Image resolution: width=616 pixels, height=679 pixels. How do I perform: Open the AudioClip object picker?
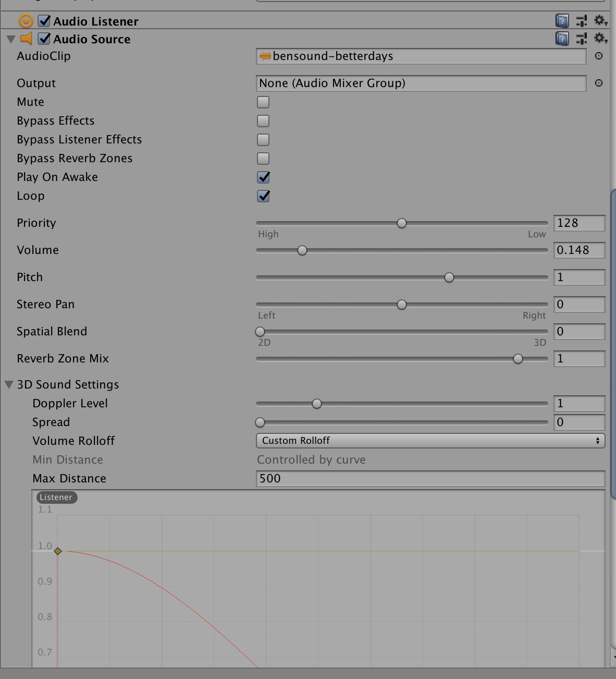click(599, 56)
